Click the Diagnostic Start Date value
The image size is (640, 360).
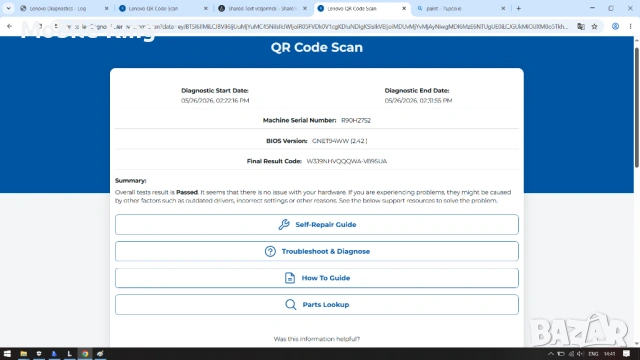tap(215, 100)
